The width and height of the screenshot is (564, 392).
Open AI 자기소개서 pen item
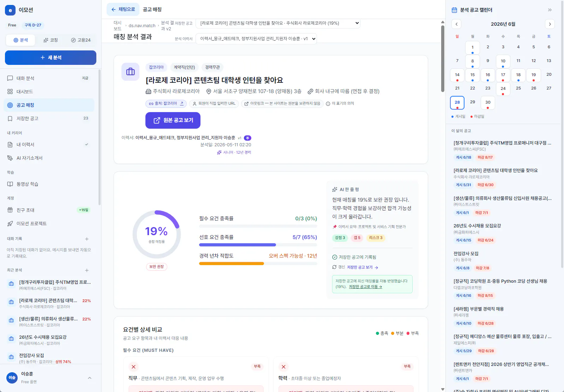49,158
